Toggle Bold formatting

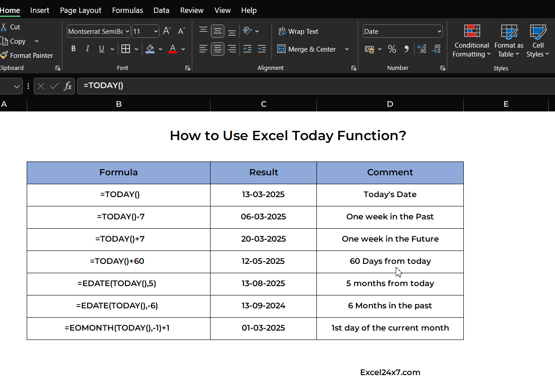[x=73, y=49]
